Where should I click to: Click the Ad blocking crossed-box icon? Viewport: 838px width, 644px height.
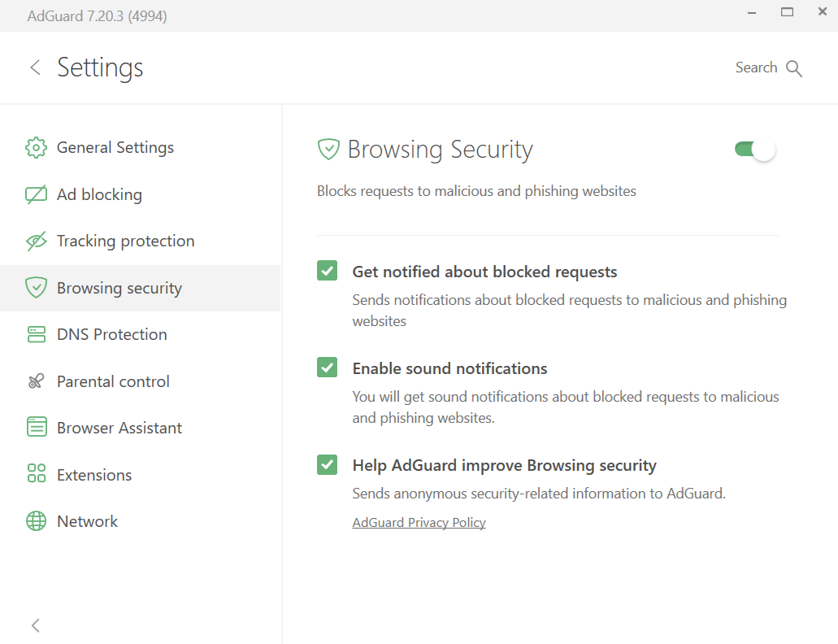(36, 194)
